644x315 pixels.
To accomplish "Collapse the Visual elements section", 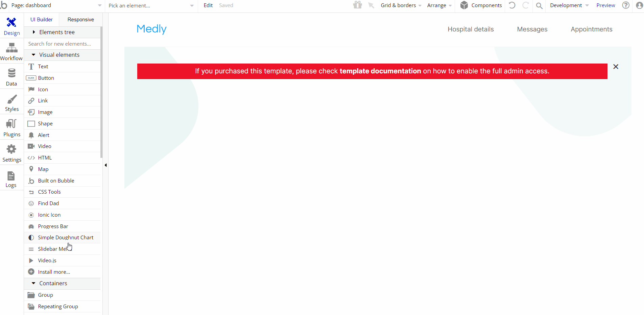I will 62,55.
